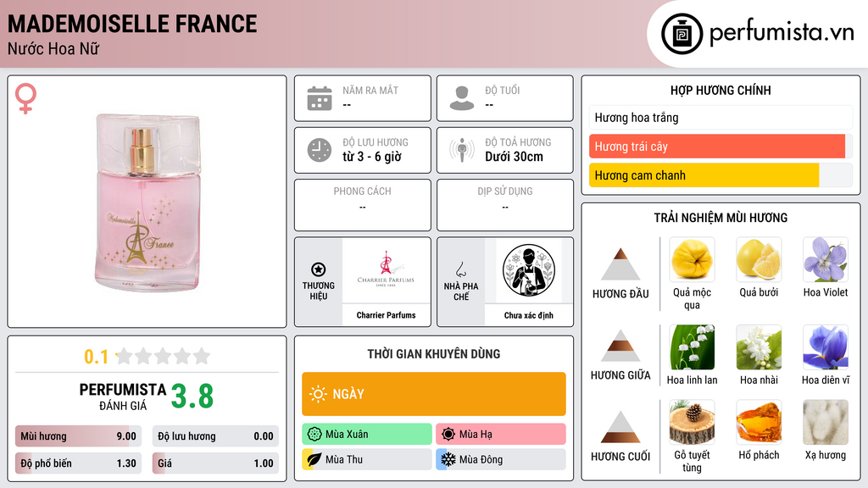Click the leaf icon for Mùa Thu

point(314,459)
